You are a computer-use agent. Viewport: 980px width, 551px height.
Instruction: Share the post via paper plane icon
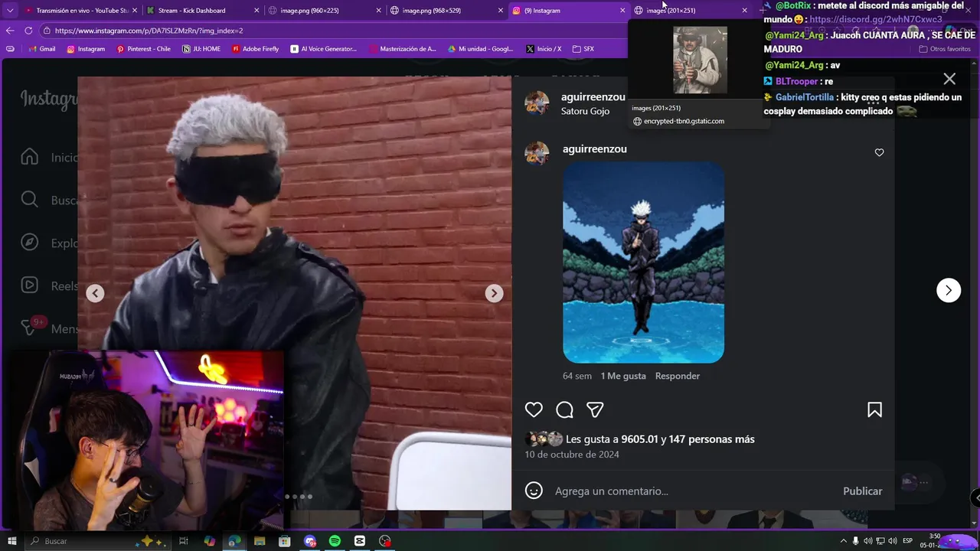tap(595, 409)
